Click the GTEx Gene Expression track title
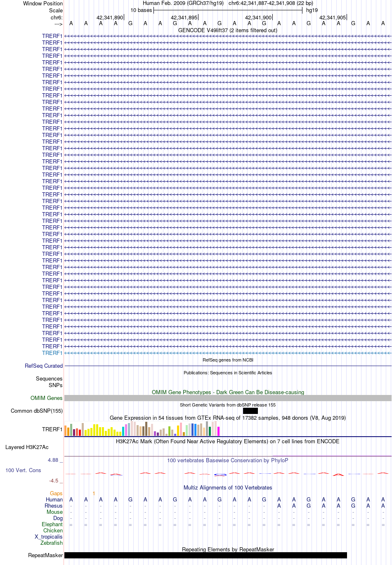Screen dimensions: 392x565 coord(228,418)
